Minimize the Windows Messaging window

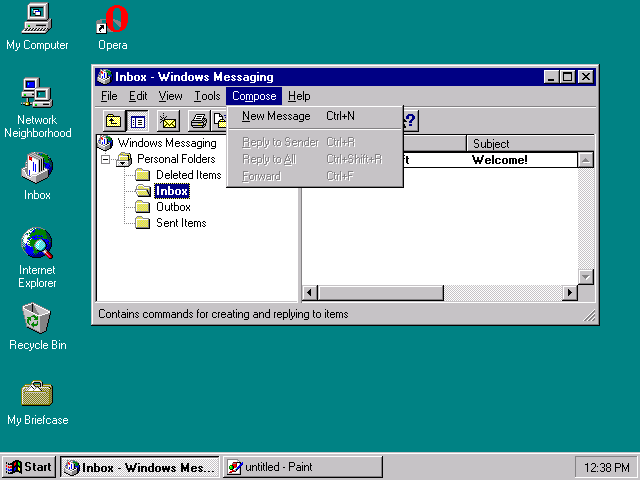point(551,77)
